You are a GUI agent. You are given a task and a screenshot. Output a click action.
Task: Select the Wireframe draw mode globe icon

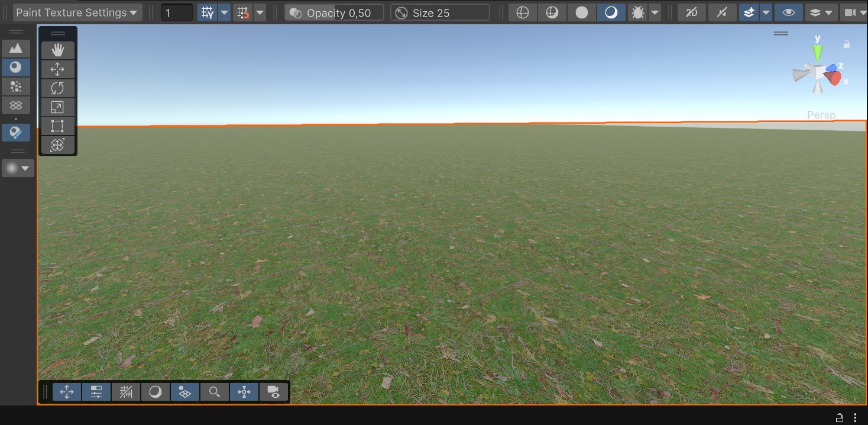(523, 12)
